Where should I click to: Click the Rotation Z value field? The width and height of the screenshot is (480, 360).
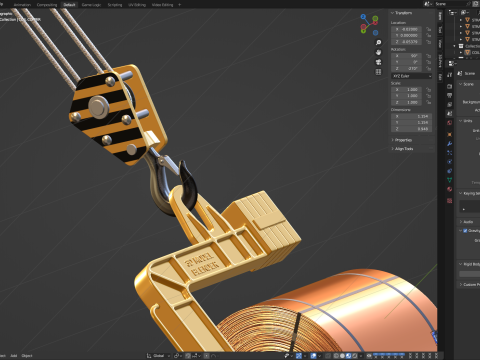coord(407,68)
